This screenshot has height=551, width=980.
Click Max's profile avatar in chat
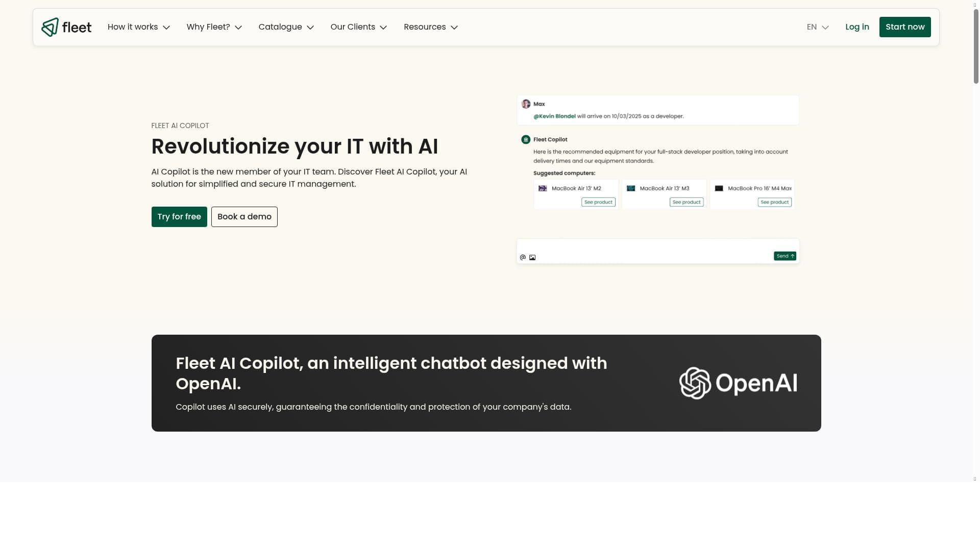526,104
